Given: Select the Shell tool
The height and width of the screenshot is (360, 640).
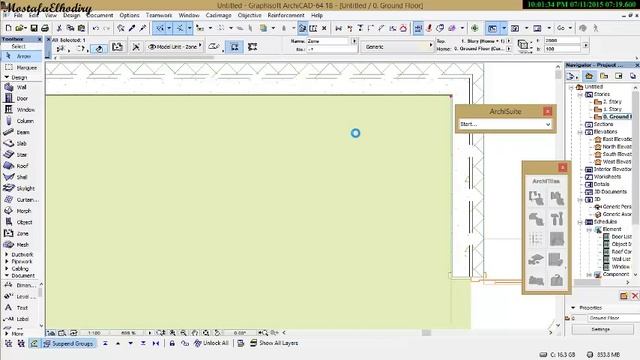Looking at the screenshot, I should point(21,177).
